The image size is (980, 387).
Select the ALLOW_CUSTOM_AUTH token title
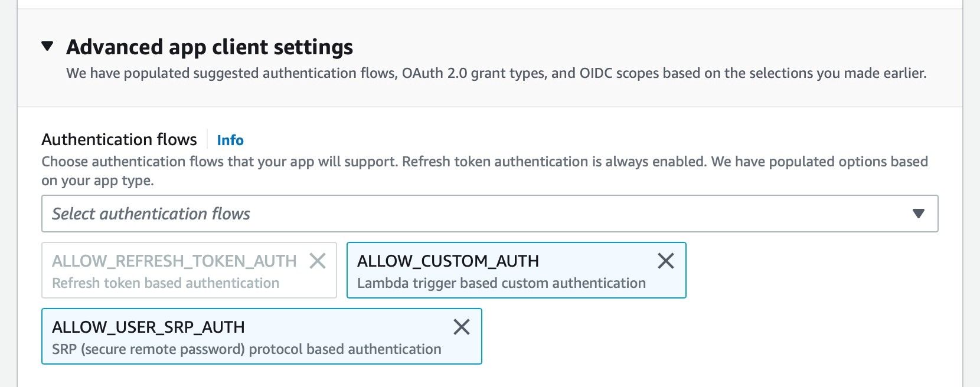tap(447, 261)
